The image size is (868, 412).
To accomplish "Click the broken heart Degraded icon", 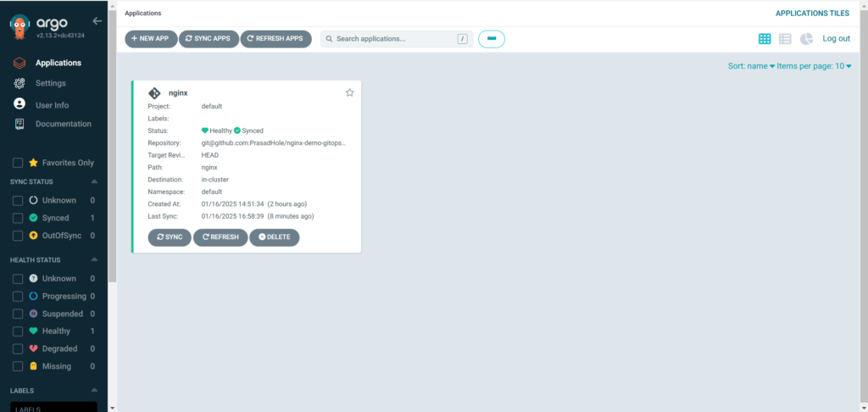I will click(33, 349).
